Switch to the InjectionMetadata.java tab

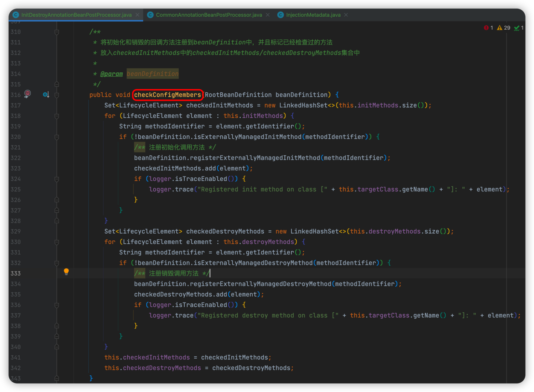click(x=313, y=15)
